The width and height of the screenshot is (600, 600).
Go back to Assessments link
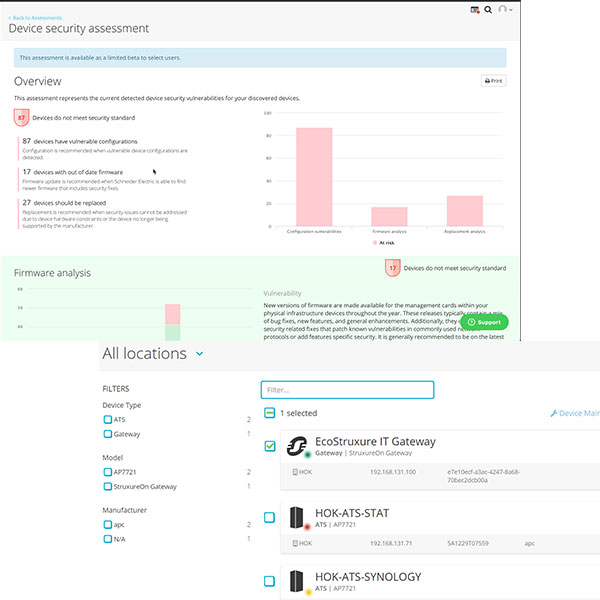pyautogui.click(x=35, y=18)
